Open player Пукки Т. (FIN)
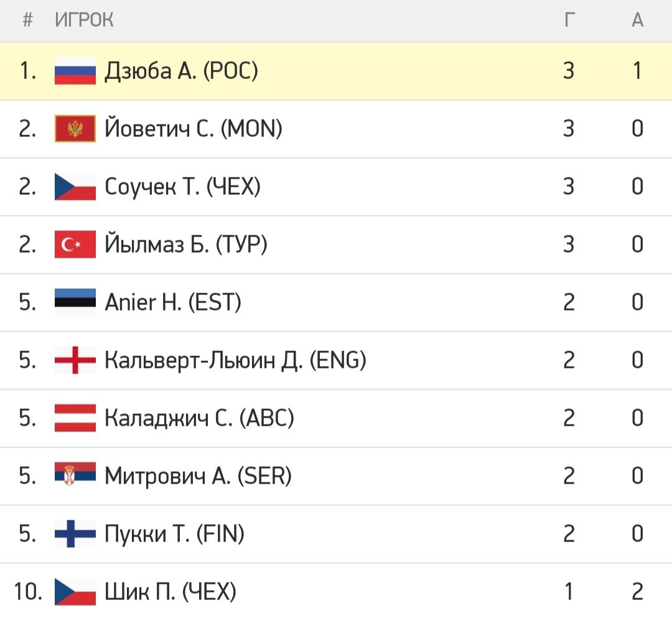Screen dimensions: 672x618 [x=174, y=533]
